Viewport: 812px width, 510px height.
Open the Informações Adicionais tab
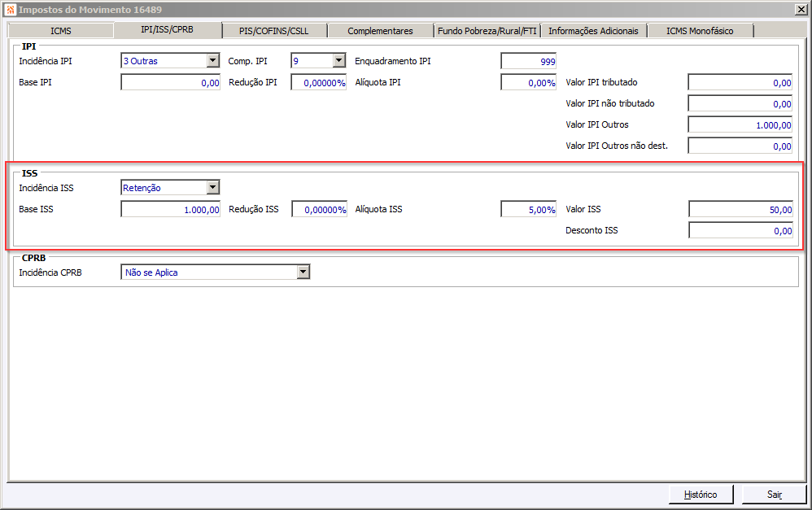(x=593, y=31)
